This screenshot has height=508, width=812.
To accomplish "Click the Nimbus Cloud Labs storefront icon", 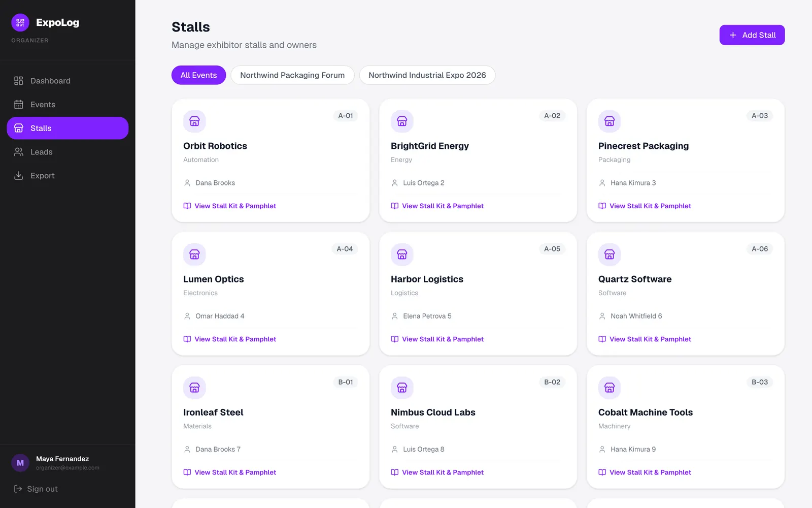I will point(402,388).
